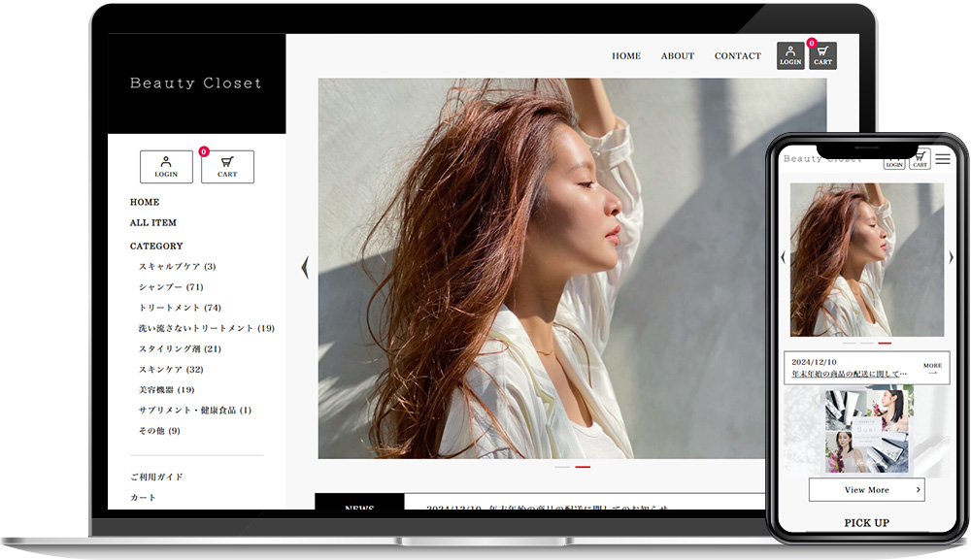This screenshot has width=971, height=560.
Task: Click next slide arrow on phone carousel
Action: point(952,257)
